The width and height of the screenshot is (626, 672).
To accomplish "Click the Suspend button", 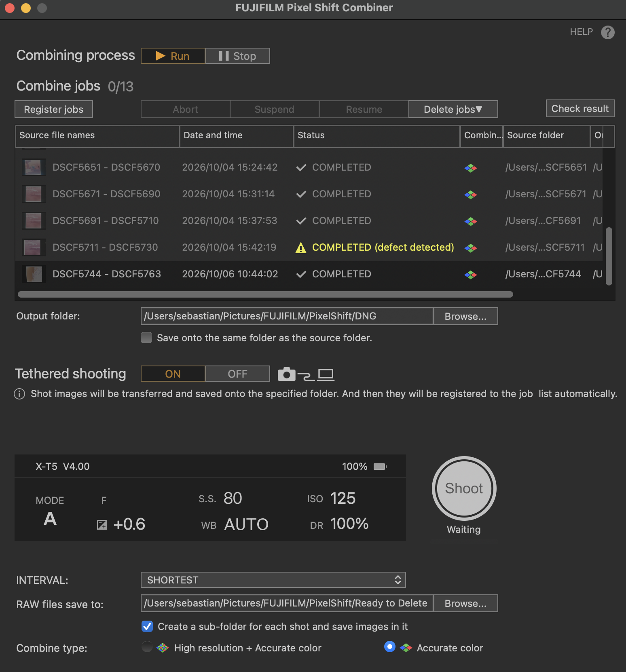I will [x=275, y=109].
